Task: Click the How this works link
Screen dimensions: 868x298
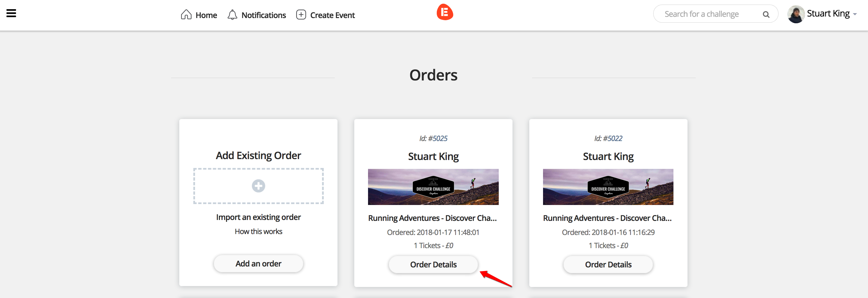Action: click(x=258, y=232)
